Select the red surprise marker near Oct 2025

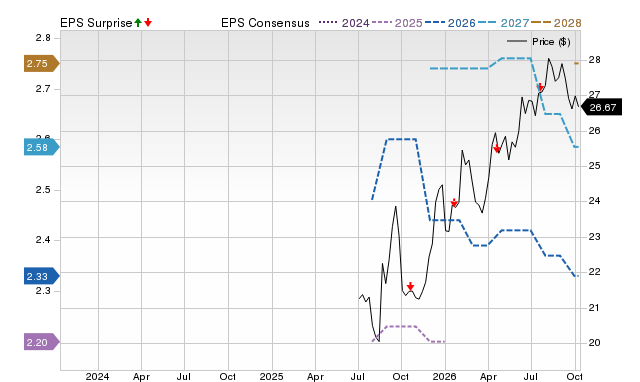(411, 286)
